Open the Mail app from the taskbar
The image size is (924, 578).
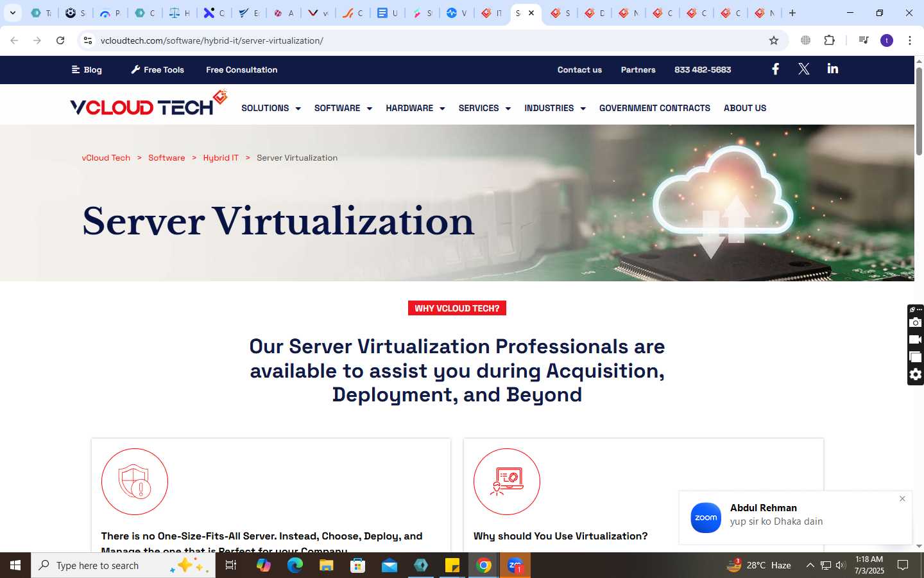(389, 565)
